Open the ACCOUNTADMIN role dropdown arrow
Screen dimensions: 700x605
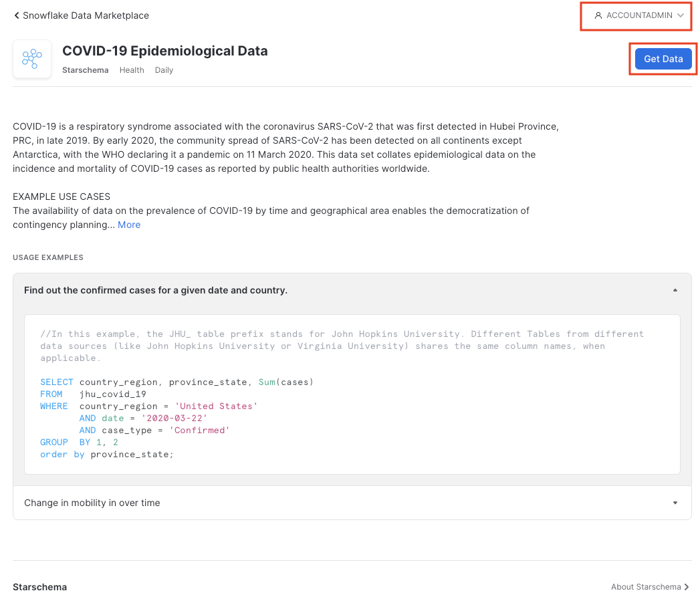coord(681,15)
